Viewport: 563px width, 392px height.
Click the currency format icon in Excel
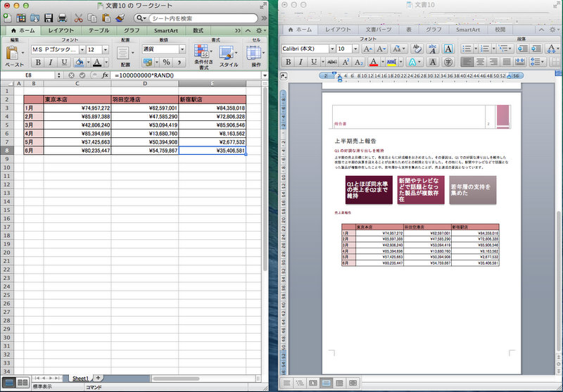[x=147, y=62]
